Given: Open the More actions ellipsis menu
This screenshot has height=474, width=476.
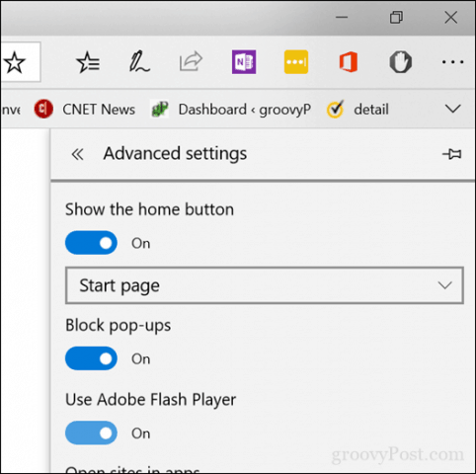Looking at the screenshot, I should coord(452,62).
